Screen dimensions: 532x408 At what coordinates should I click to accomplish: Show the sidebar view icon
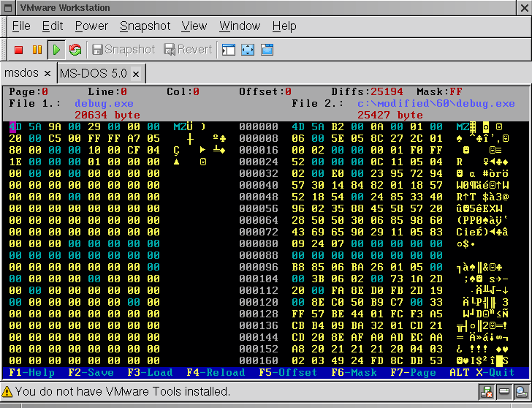(x=229, y=50)
